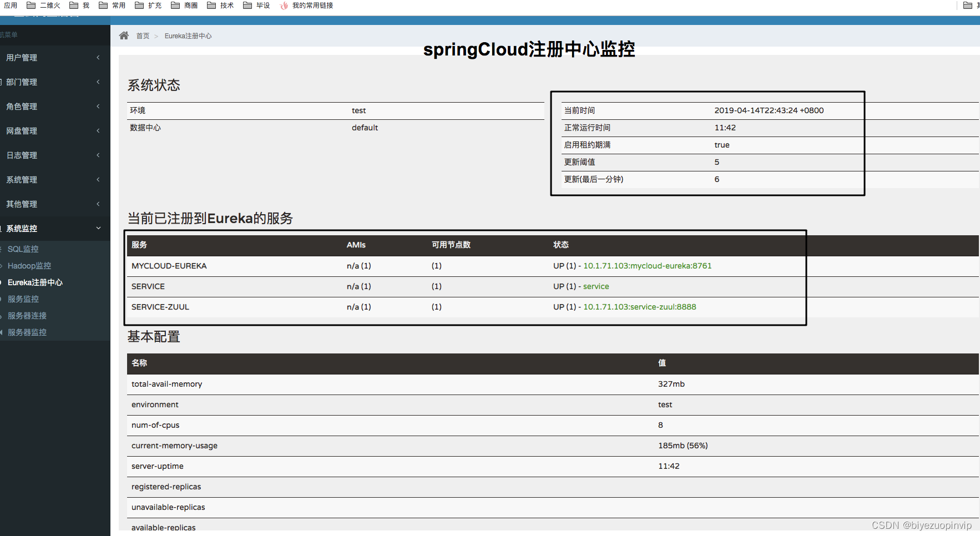Click the 当前时间 value 2019-04-14T22:43:24
This screenshot has height=536, width=980.
coord(769,110)
